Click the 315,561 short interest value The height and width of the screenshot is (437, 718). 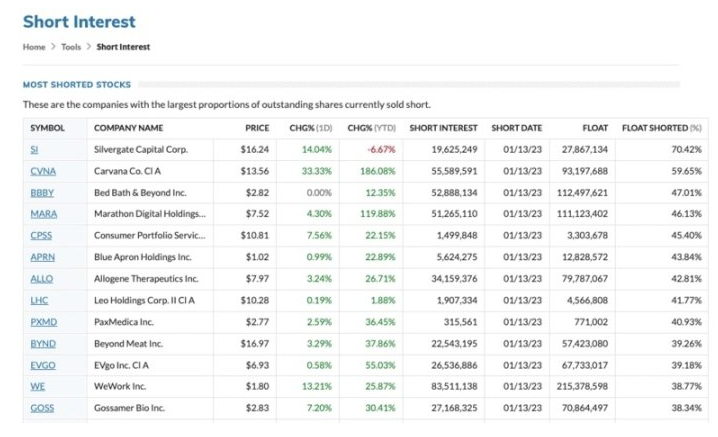[x=460, y=322]
